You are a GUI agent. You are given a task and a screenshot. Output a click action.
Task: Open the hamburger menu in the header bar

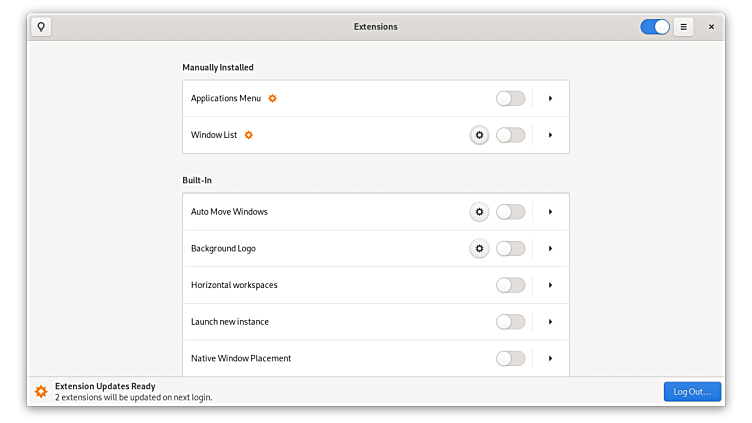(684, 27)
